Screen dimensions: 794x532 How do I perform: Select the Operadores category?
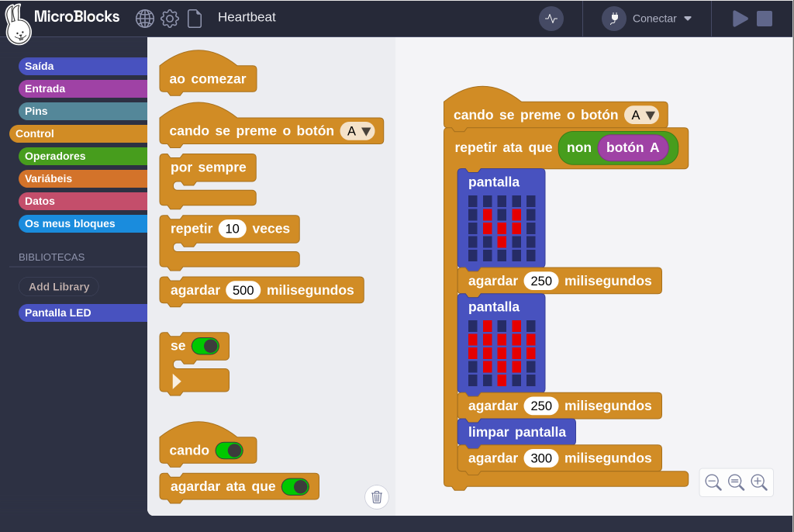point(83,156)
